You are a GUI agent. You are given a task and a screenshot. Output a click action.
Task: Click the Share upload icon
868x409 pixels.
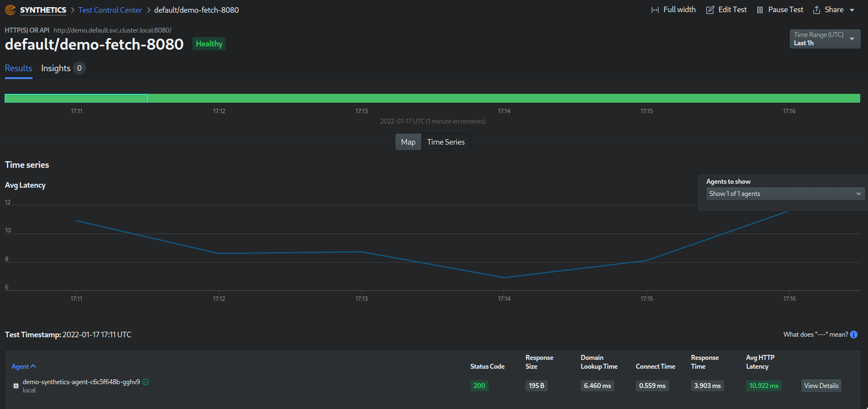pyautogui.click(x=817, y=10)
